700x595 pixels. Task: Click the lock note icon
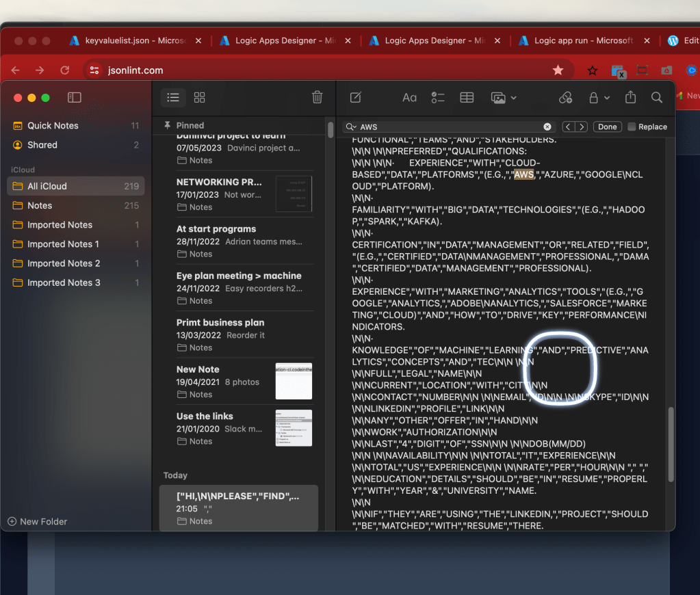[x=593, y=97]
